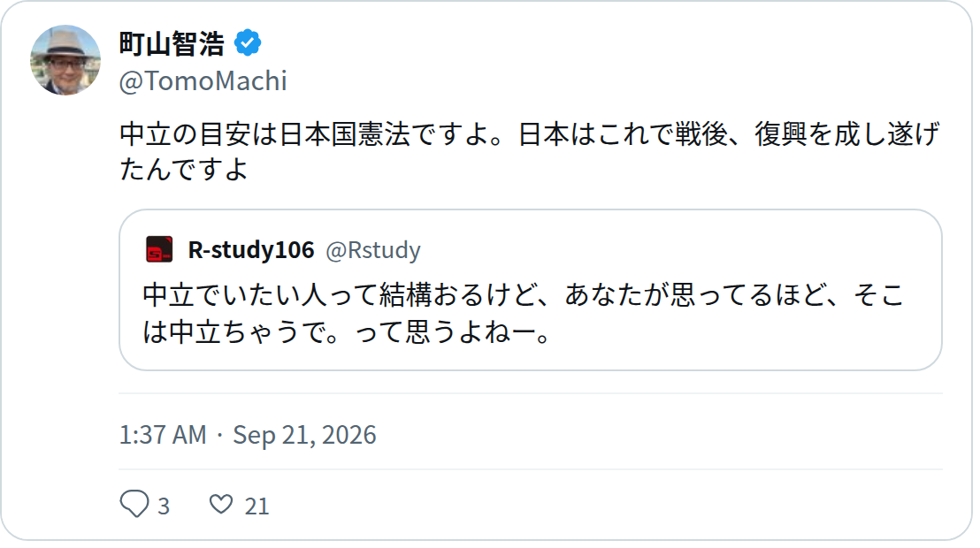This screenshot has height=548, width=980.
Task: Click the @TomoMachi handle
Action: pos(203,81)
